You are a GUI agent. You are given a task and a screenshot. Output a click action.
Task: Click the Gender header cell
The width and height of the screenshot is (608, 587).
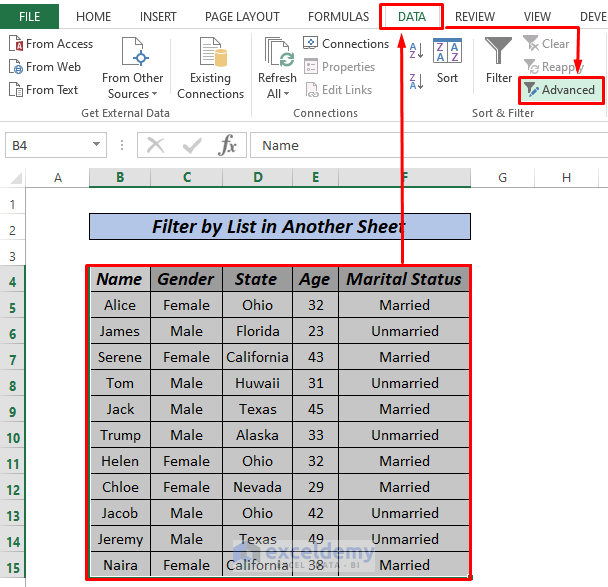pos(187,279)
